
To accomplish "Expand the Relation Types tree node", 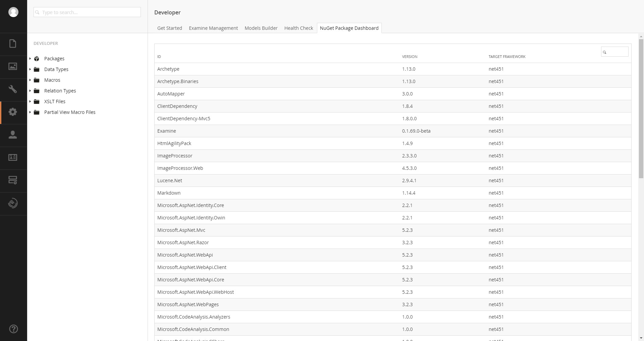I will pos(30,91).
